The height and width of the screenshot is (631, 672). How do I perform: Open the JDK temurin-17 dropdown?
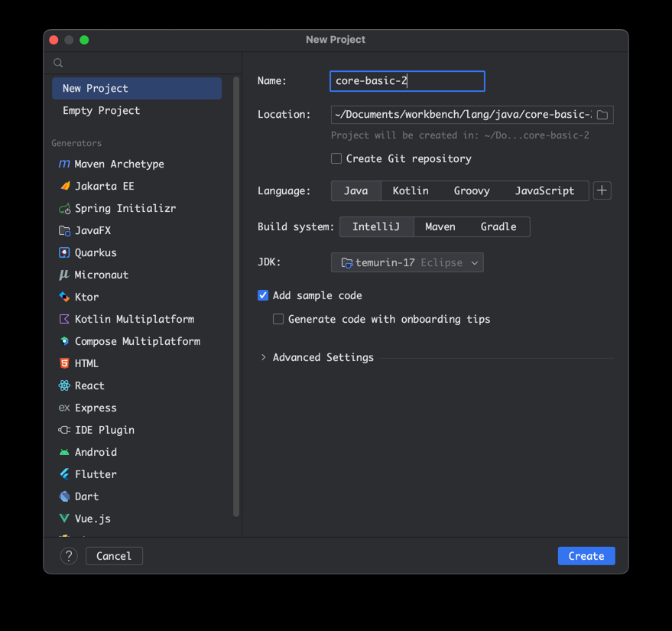[x=407, y=262]
